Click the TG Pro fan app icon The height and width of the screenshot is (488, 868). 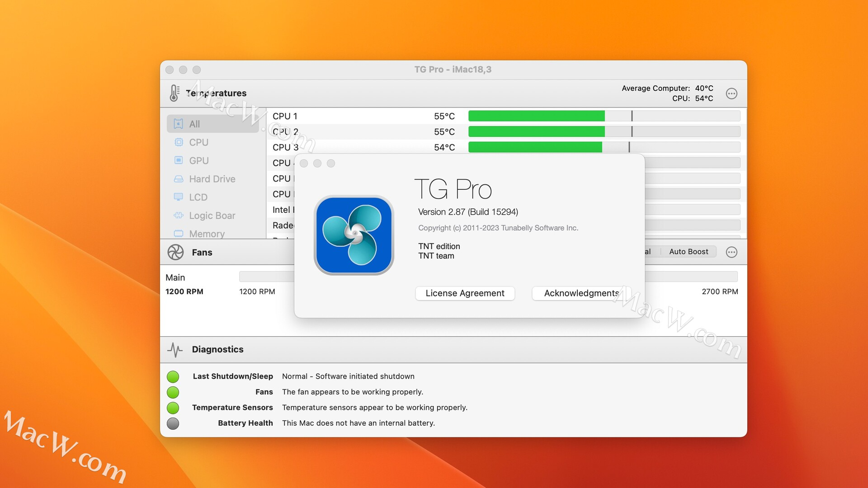click(x=354, y=235)
